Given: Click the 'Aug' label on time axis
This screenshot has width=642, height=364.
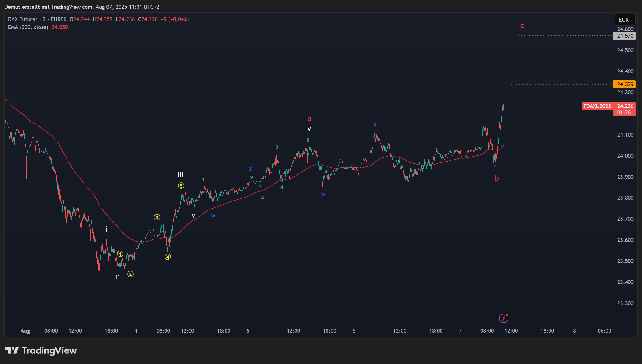Looking at the screenshot, I should pyautogui.click(x=25, y=331).
